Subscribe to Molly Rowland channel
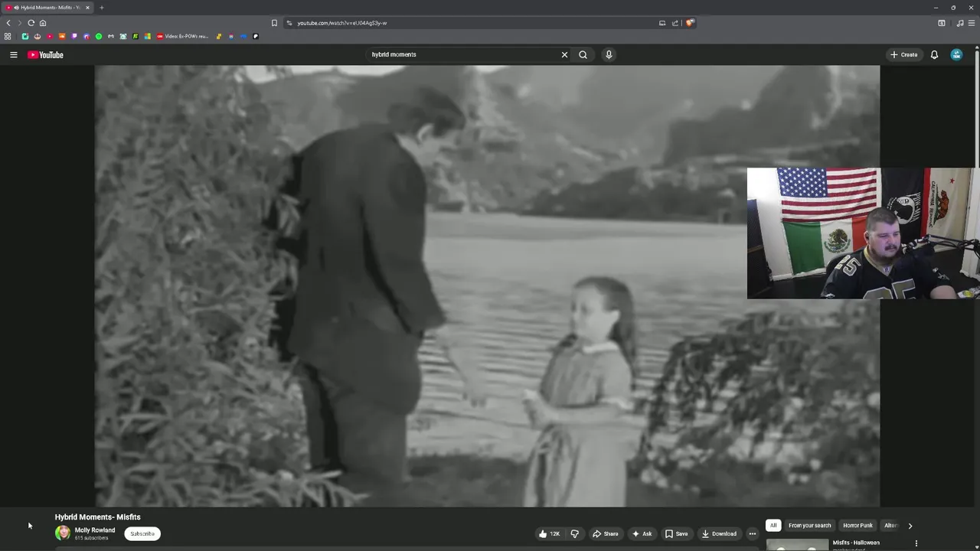 pos(142,533)
